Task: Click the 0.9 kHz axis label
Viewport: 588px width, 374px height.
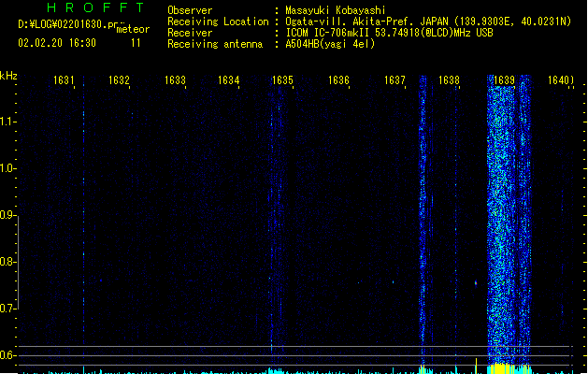Action: [x=7, y=215]
